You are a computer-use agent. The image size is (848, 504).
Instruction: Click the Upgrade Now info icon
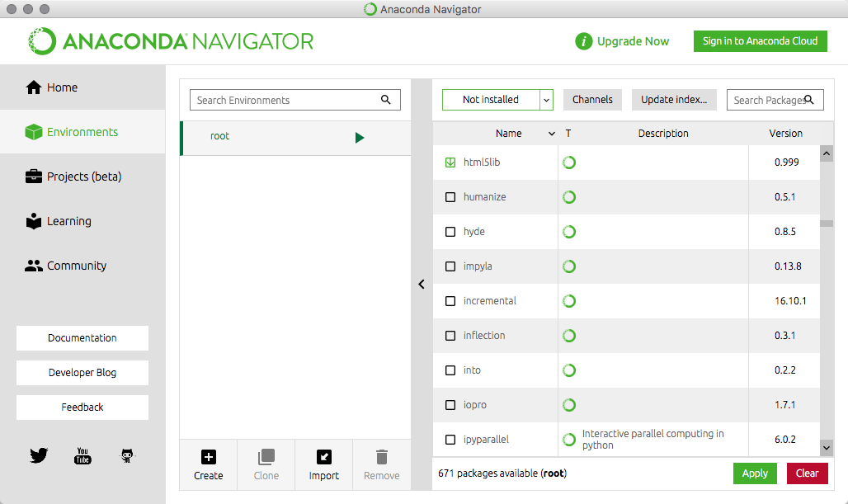point(583,41)
